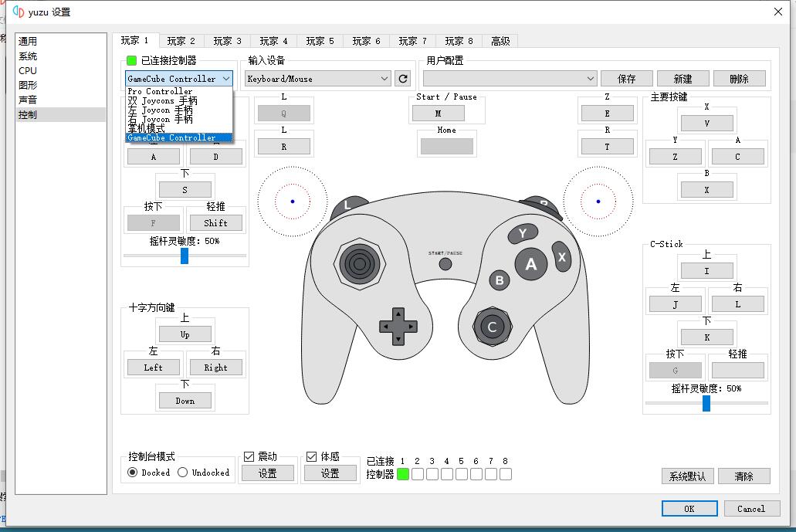Click the 新建 profile button
Viewport: 796px width, 532px height.
[x=683, y=79]
